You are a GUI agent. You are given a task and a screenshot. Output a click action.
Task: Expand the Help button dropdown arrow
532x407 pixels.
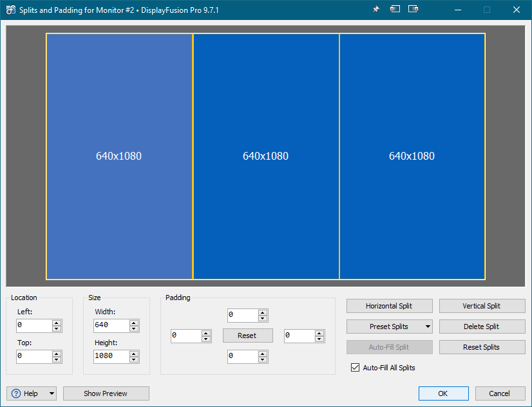point(51,393)
